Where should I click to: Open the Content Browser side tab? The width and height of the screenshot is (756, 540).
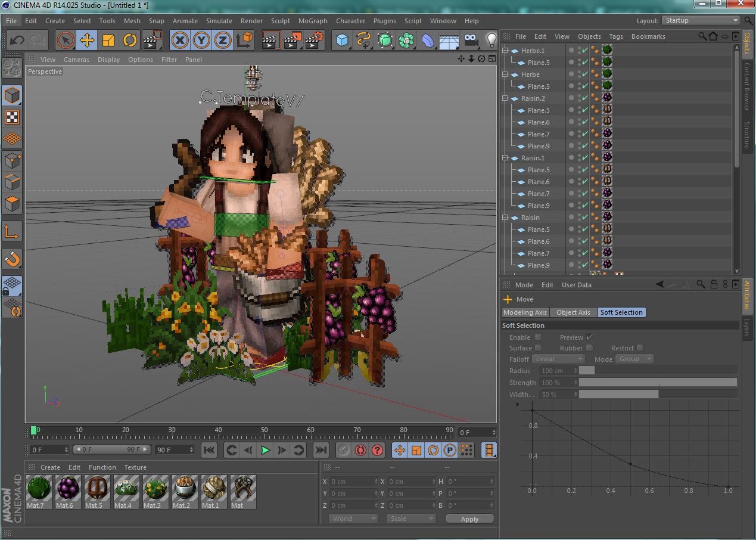(x=747, y=87)
